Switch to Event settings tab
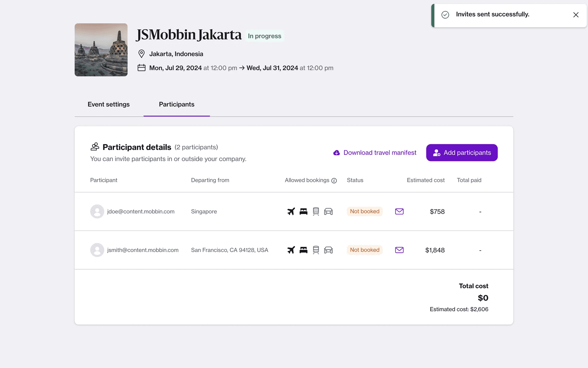588x368 pixels. (108, 104)
